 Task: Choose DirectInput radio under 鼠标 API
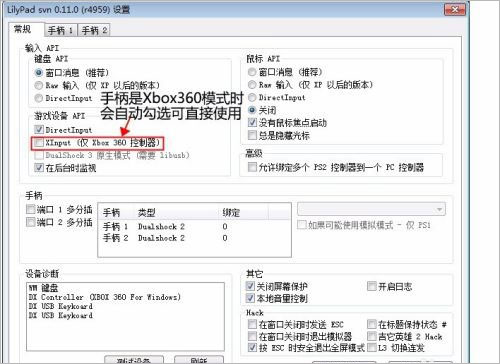(252, 97)
